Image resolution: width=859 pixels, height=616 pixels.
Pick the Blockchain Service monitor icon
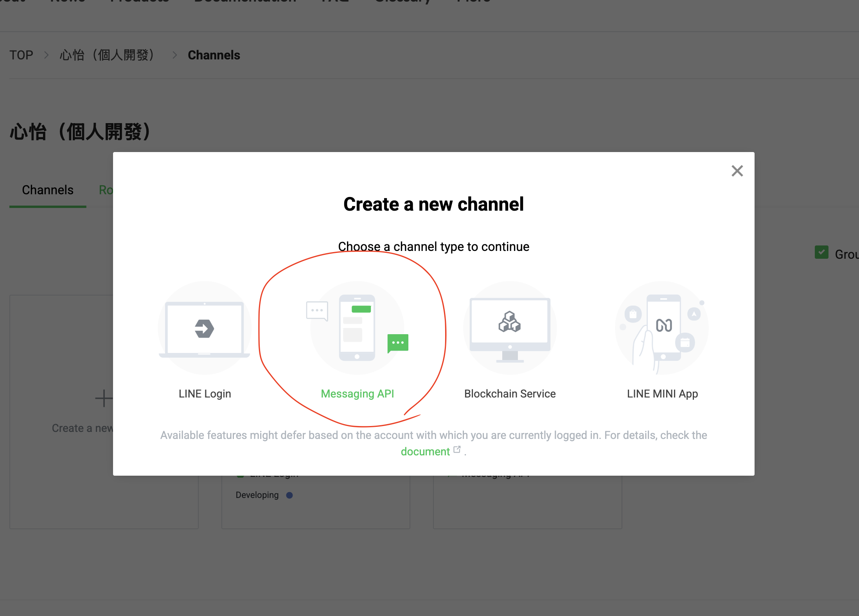pos(510,328)
